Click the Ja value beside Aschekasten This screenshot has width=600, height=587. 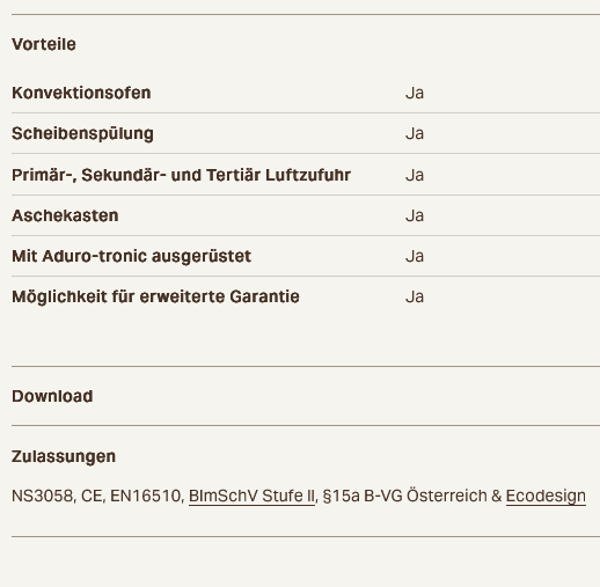coord(415,215)
